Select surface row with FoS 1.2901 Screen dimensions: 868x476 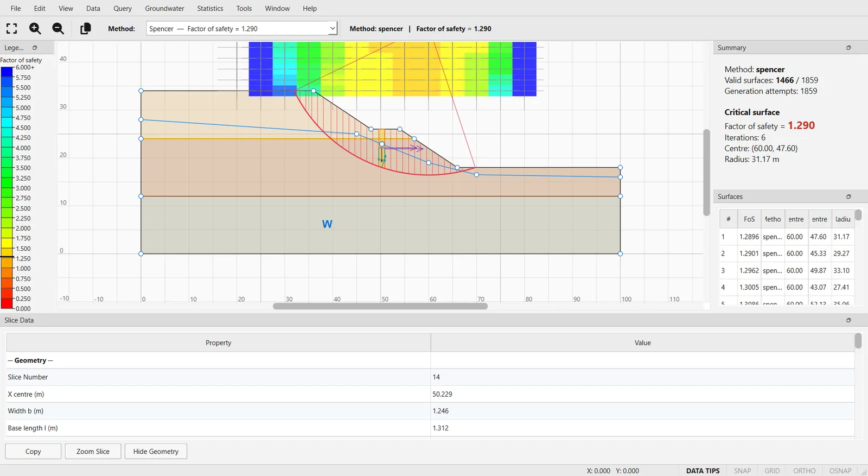pyautogui.click(x=787, y=253)
